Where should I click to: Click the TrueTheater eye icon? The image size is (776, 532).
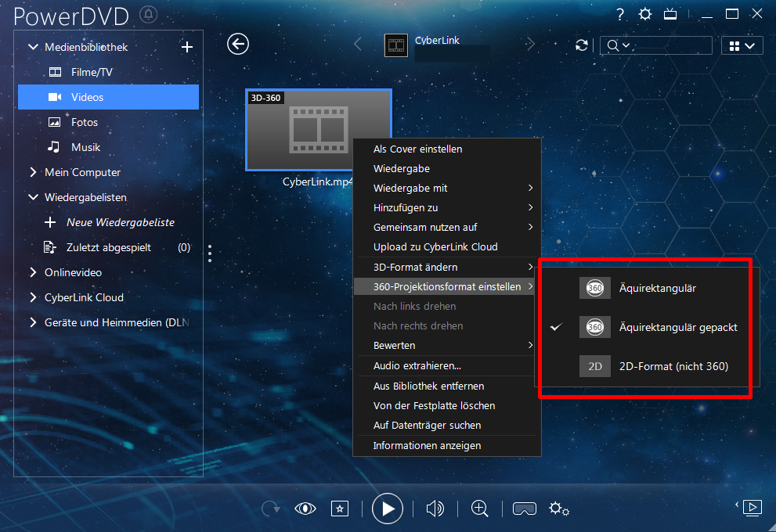(305, 509)
